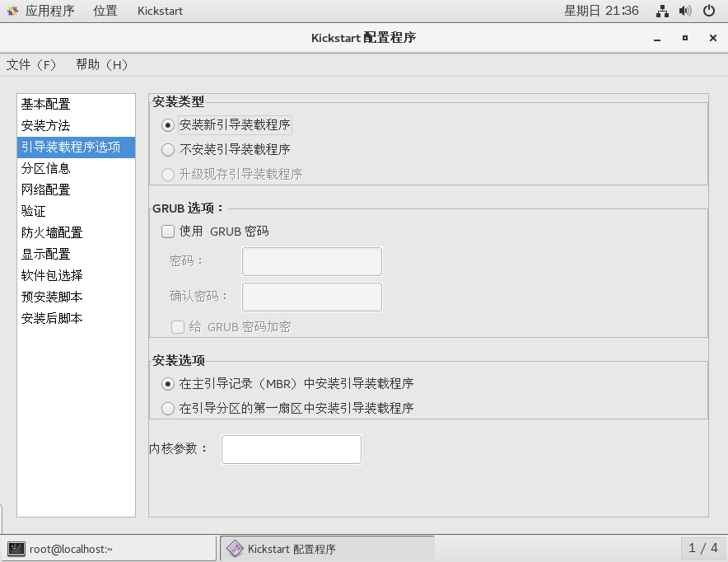Open the 位置 menu in top panel
The width and height of the screenshot is (728, 562).
click(x=105, y=11)
